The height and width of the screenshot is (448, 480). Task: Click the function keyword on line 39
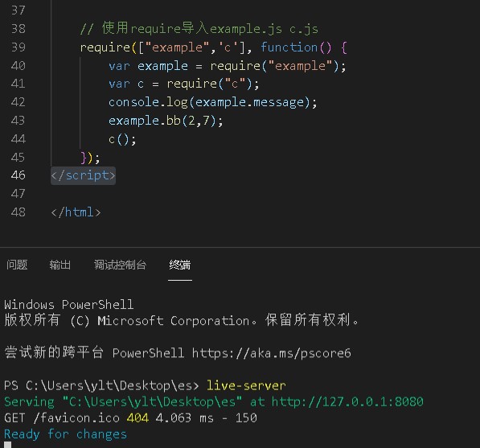289,47
